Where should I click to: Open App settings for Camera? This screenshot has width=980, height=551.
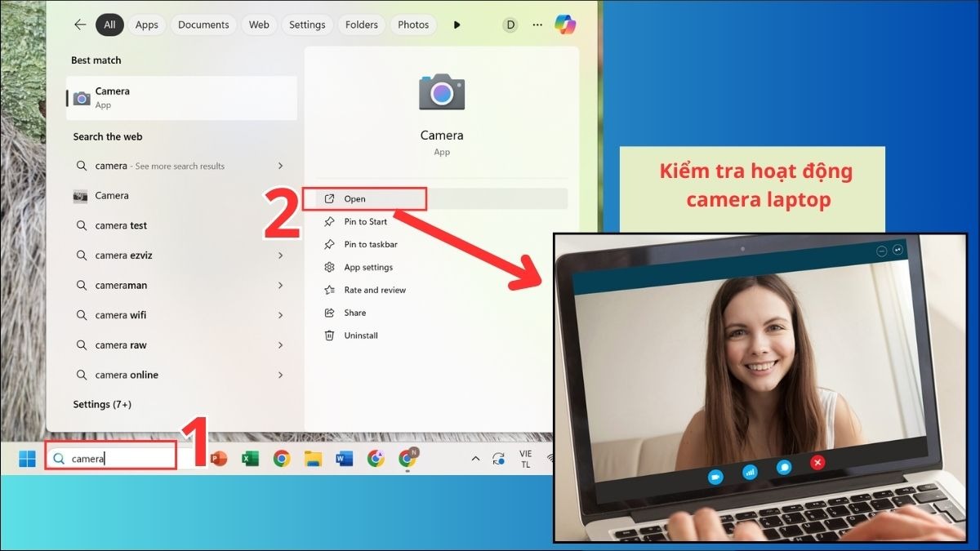click(365, 267)
